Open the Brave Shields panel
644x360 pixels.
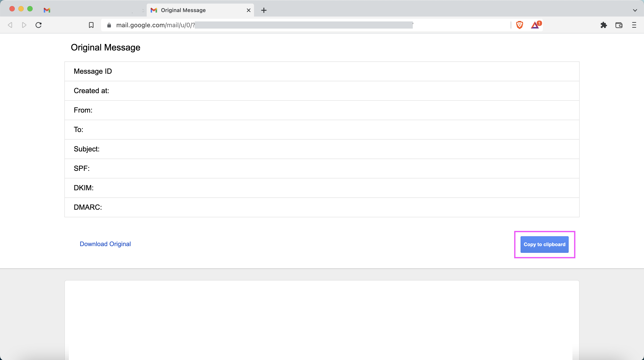(520, 25)
